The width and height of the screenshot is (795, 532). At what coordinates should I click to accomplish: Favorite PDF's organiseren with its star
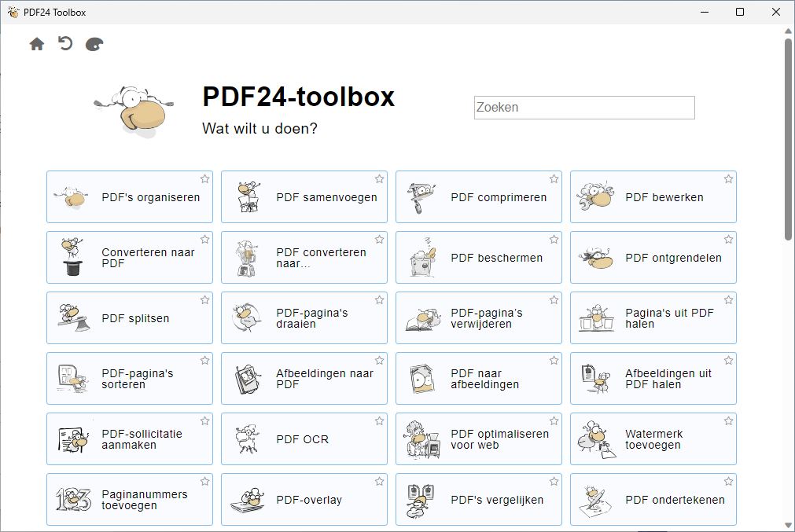point(204,179)
